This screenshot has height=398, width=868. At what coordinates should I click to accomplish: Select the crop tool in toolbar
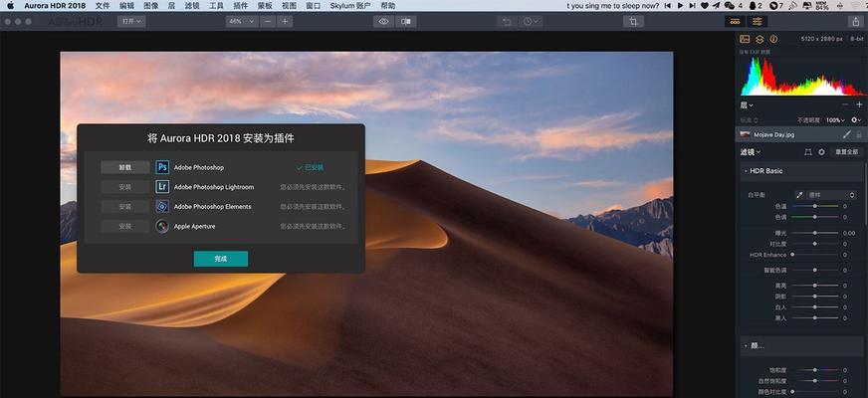coord(633,22)
